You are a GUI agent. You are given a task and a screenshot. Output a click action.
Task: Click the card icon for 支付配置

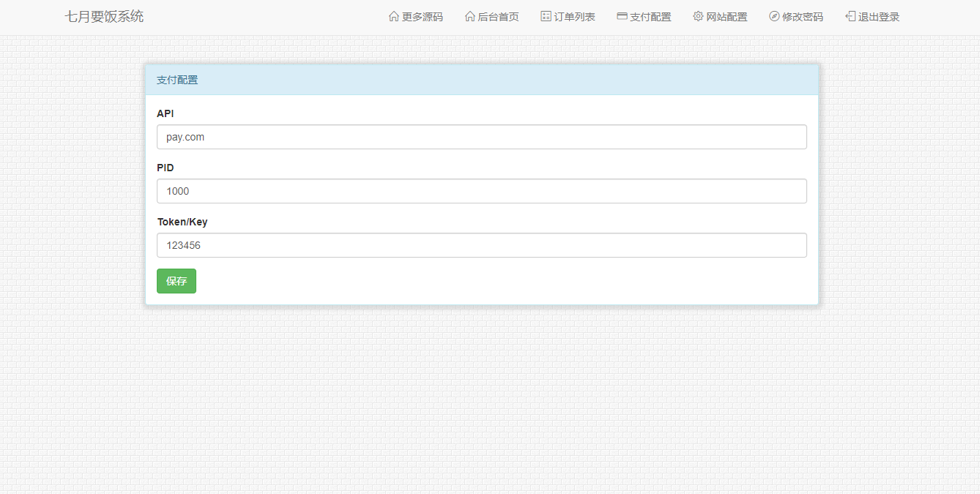coord(622,17)
